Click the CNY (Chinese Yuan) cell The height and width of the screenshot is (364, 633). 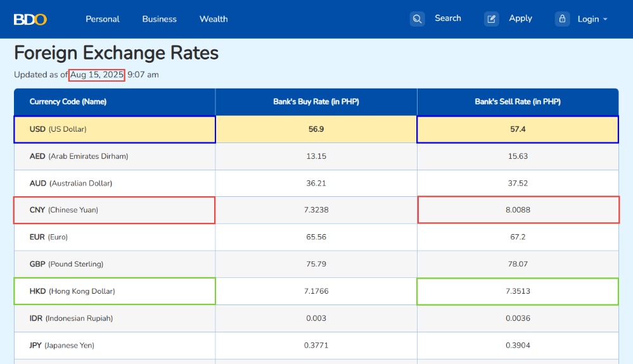point(114,210)
